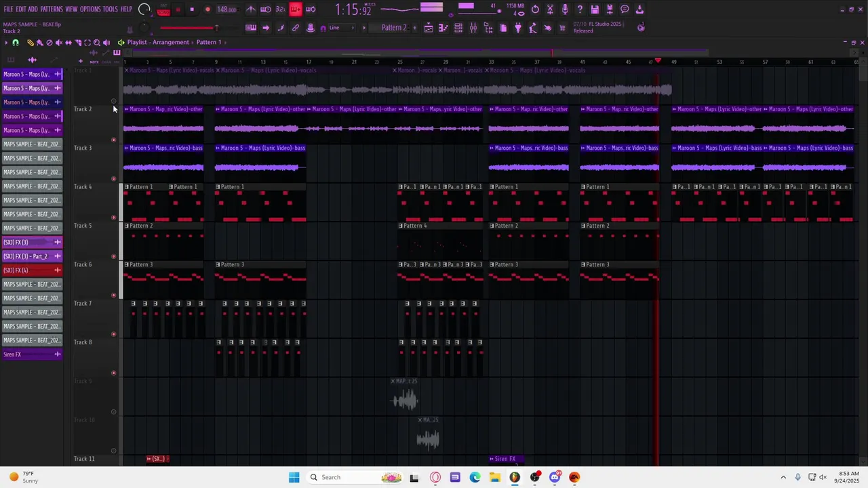
Task: Toggle the multilink to controllers icon
Action: click(296, 28)
